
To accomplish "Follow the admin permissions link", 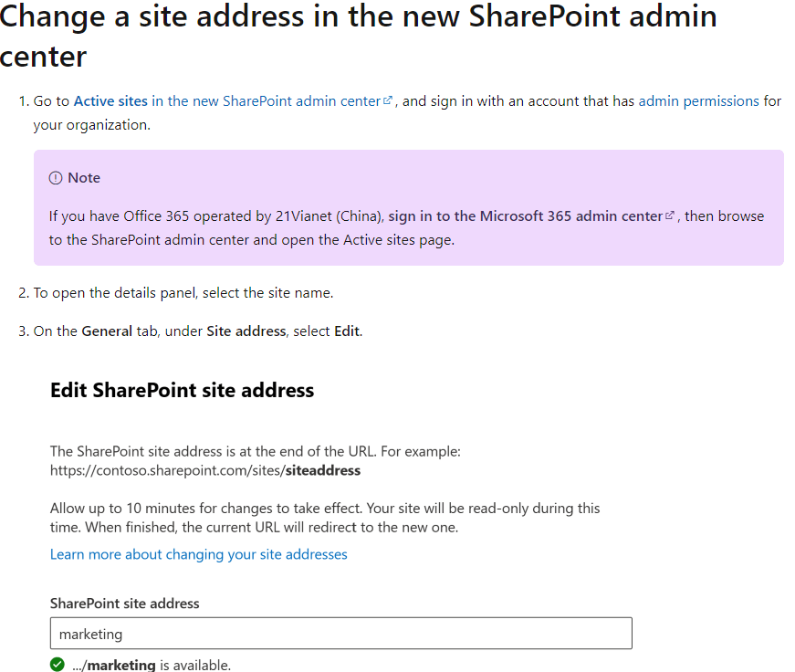I will point(698,101).
